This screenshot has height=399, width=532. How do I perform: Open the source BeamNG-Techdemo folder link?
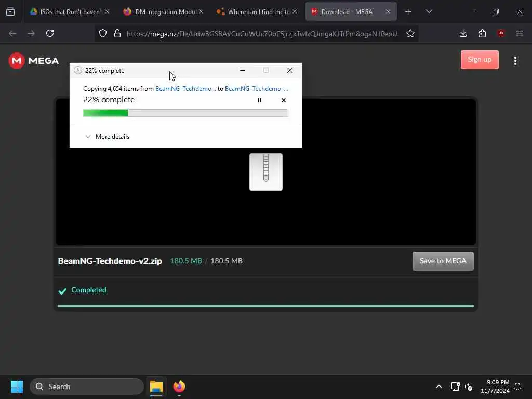(x=185, y=88)
